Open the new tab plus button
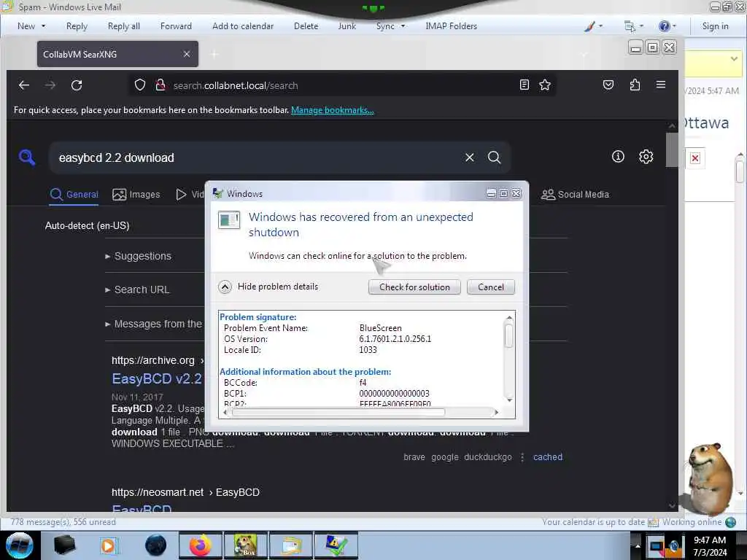 (x=214, y=54)
